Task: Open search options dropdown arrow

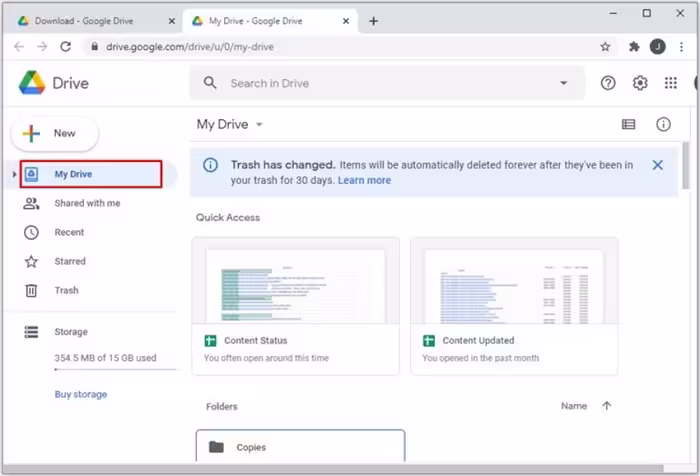Action: (563, 83)
